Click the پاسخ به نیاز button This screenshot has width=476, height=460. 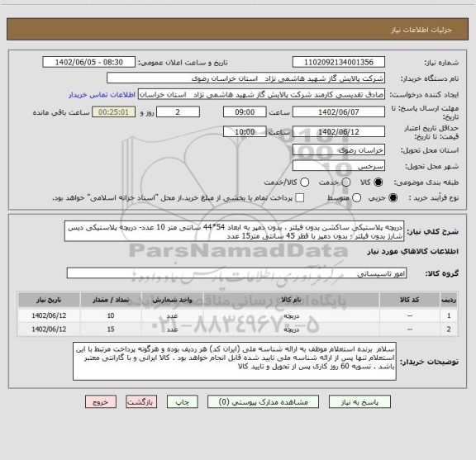click(x=359, y=401)
